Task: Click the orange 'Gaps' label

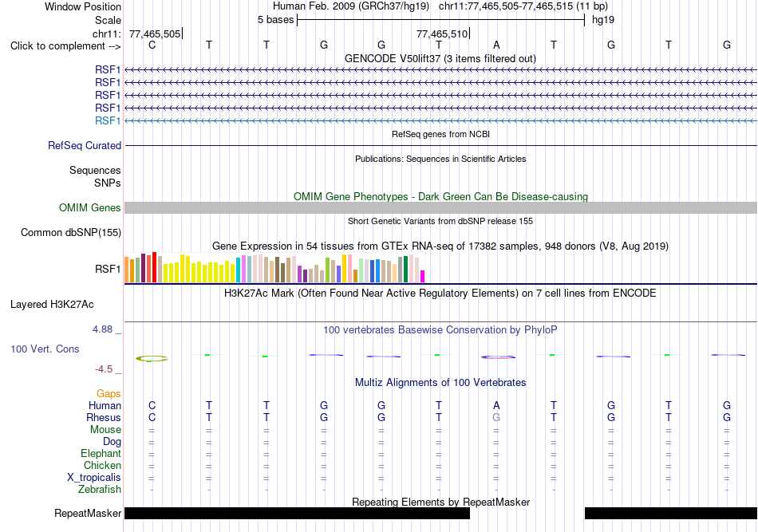Action: pos(109,394)
